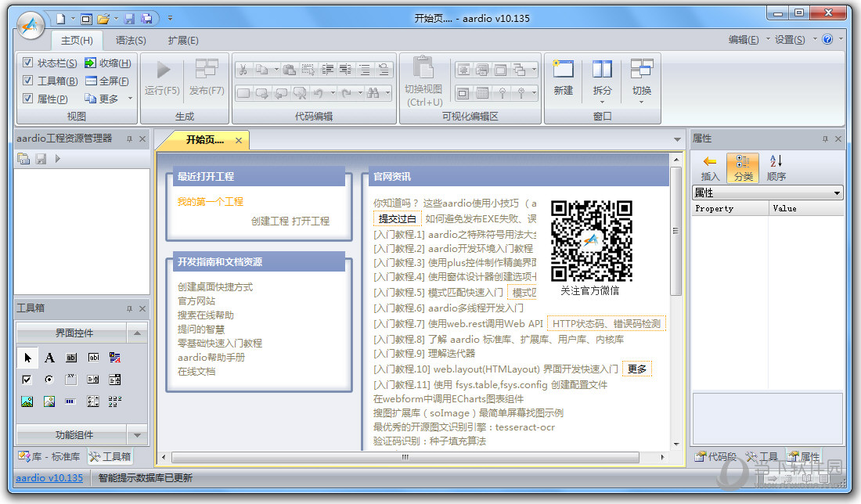Toggle the 分类 categorized view button
Image resolution: width=861 pixels, height=504 pixels.
(743, 167)
